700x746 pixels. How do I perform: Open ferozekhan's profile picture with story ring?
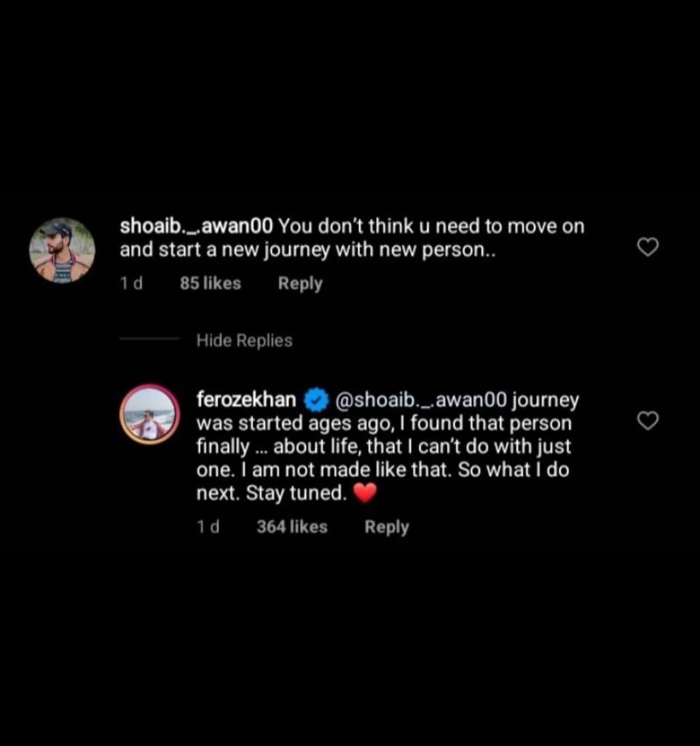[x=150, y=415]
